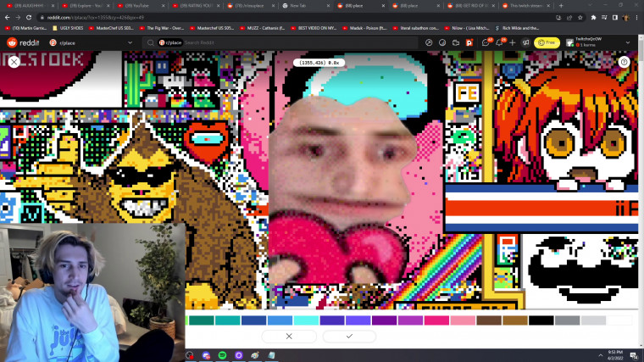Switch to the New Tab tab

[305, 6]
